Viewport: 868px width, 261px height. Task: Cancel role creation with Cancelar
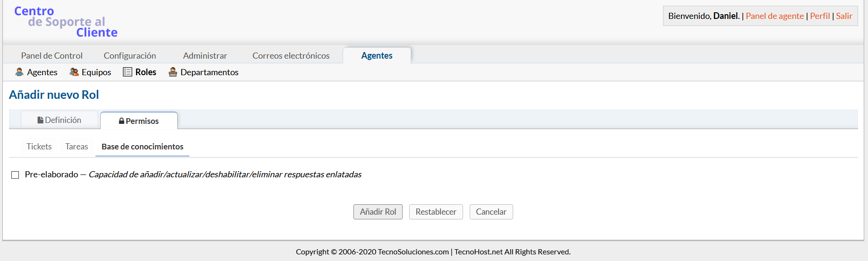[x=491, y=212]
